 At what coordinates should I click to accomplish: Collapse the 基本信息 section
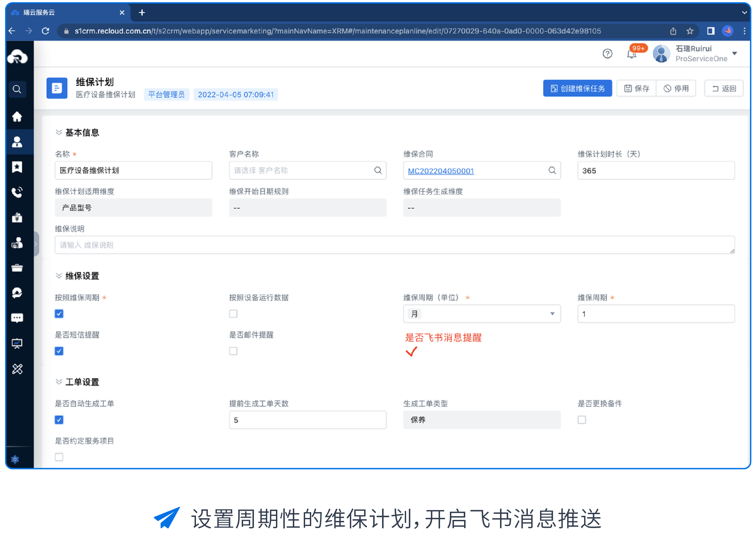point(59,132)
